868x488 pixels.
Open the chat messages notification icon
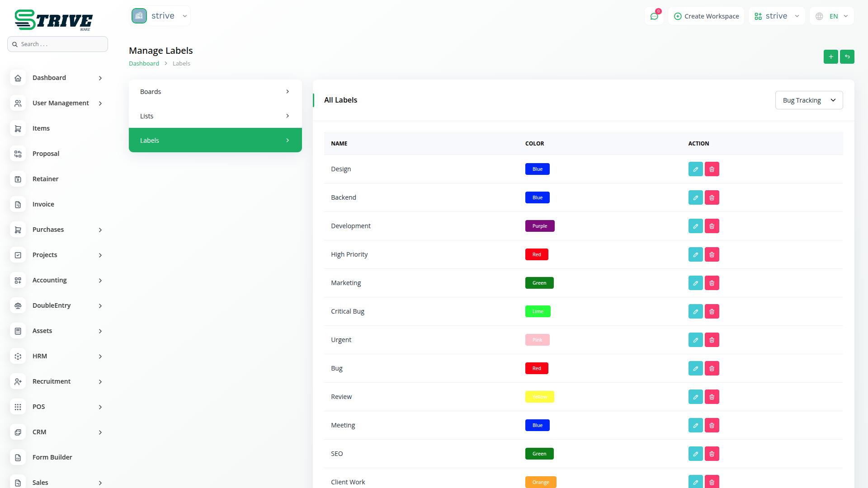(x=654, y=16)
